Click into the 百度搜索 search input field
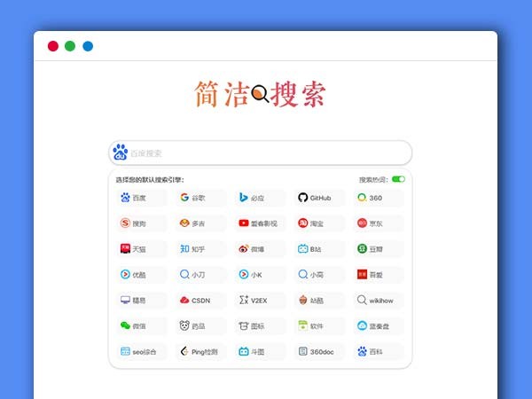The width and height of the screenshot is (532, 399). pos(266,153)
